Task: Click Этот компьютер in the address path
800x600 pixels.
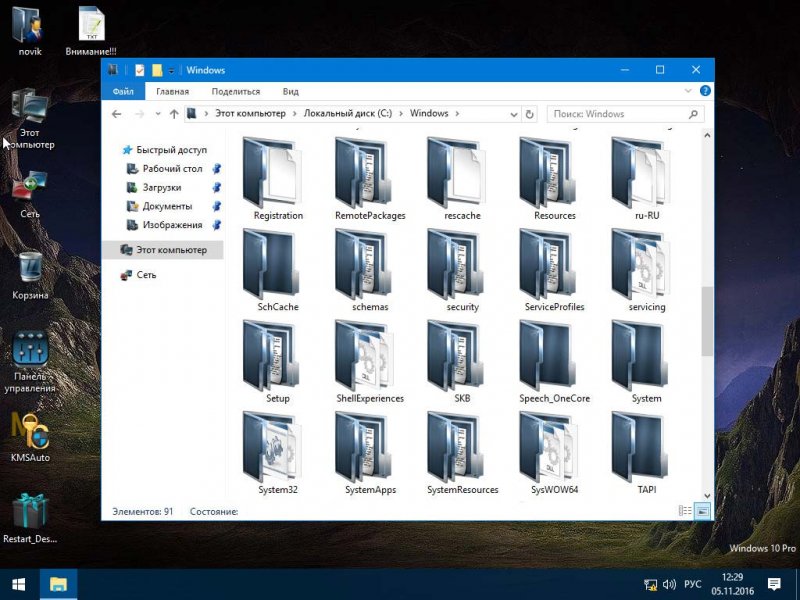Action: coord(250,113)
